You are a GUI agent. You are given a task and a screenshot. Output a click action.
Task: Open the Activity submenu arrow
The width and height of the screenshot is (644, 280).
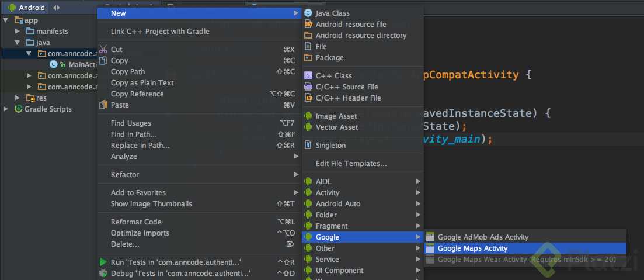pos(418,192)
